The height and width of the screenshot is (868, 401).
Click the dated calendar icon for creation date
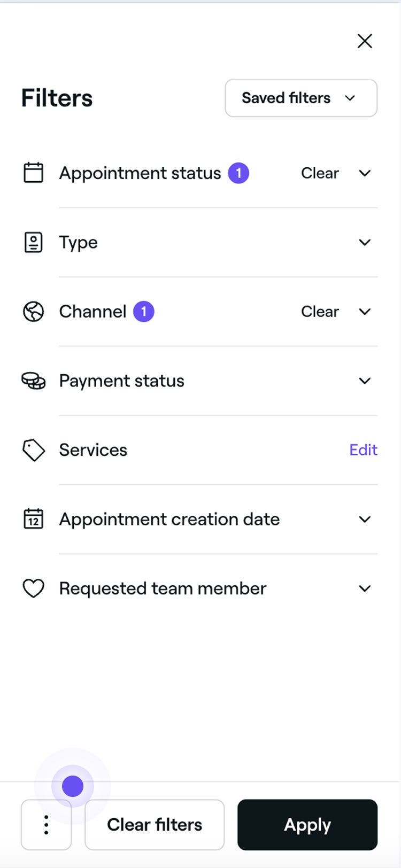pos(33,519)
